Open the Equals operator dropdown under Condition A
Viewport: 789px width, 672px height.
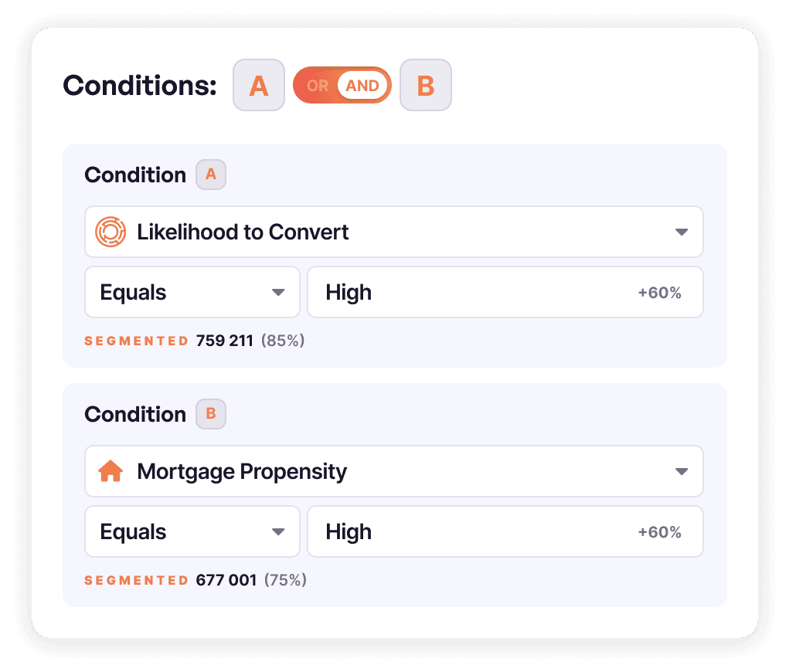point(192,292)
